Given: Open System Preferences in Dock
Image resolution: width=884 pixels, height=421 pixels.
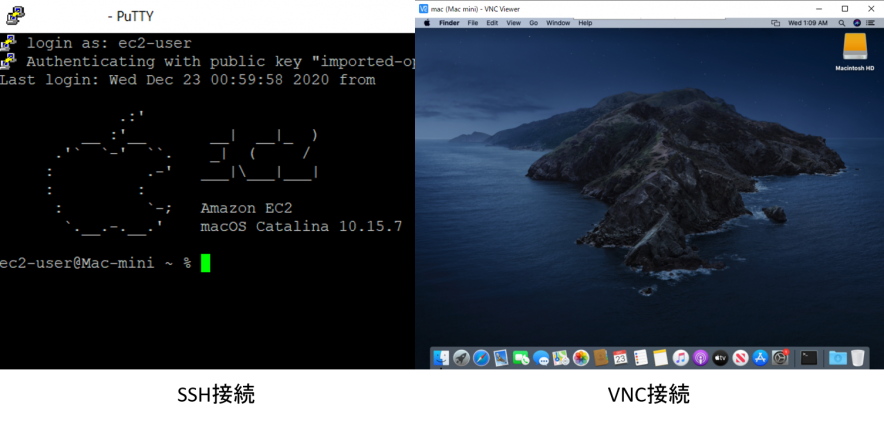Looking at the screenshot, I should [x=780, y=358].
